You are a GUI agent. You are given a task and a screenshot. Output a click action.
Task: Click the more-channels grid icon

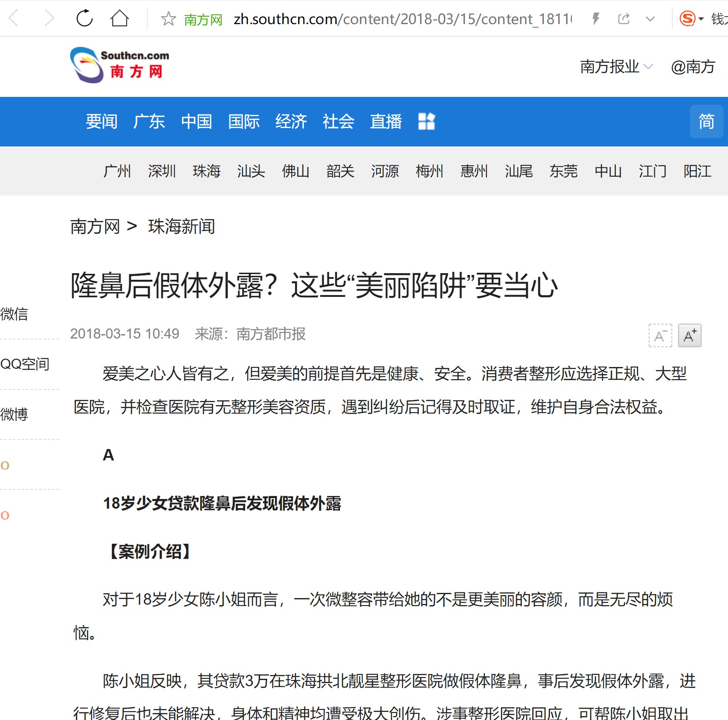[426, 121]
